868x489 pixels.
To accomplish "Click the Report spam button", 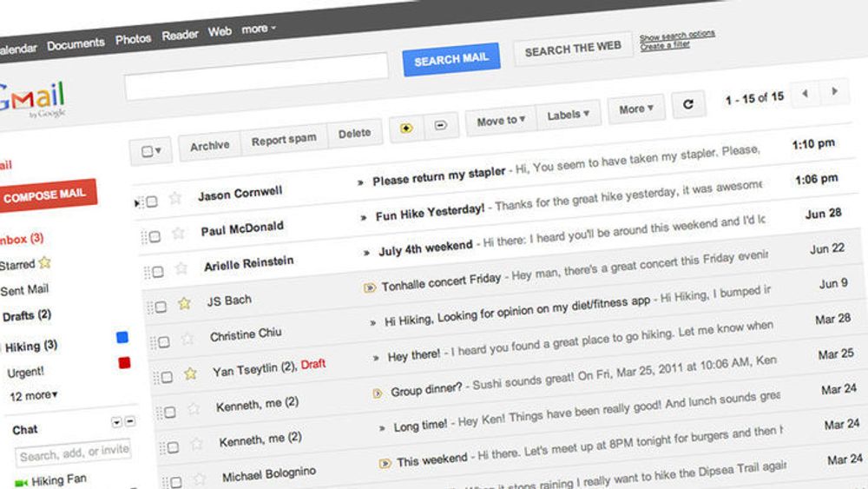I will coord(284,140).
